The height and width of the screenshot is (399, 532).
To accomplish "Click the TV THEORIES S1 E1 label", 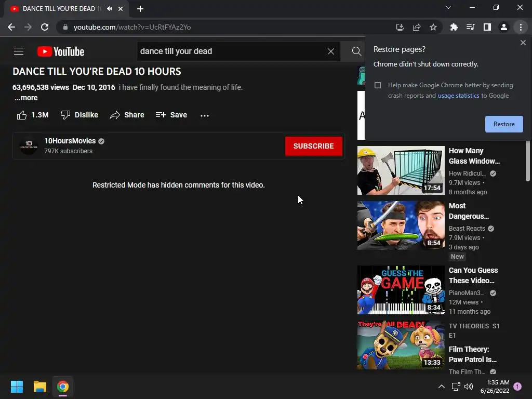I will point(474,331).
